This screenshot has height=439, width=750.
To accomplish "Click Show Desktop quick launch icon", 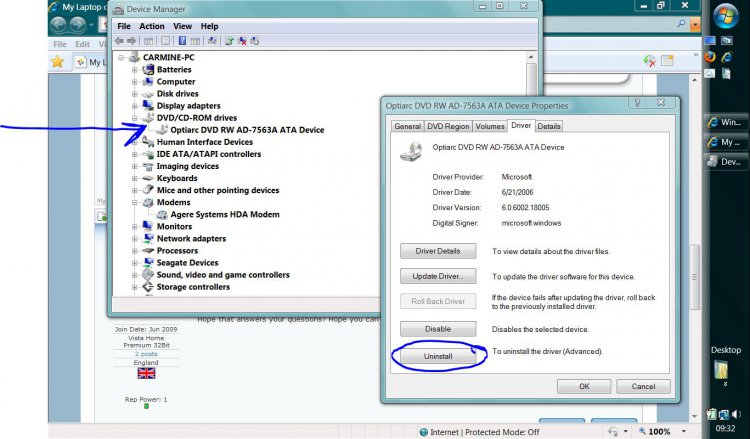I will (710, 41).
